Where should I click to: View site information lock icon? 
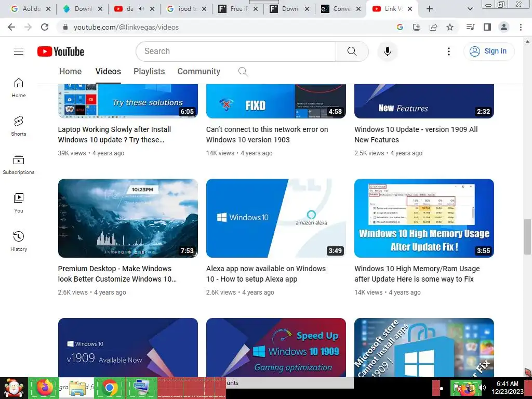pyautogui.click(x=65, y=27)
